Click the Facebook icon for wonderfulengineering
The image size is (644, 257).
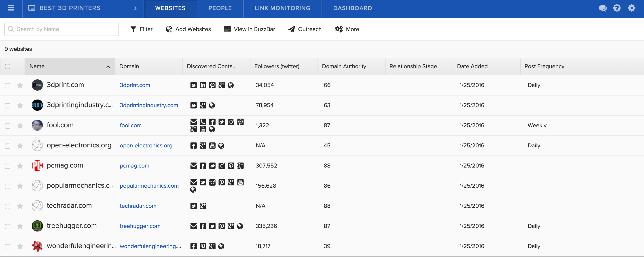[193, 246]
